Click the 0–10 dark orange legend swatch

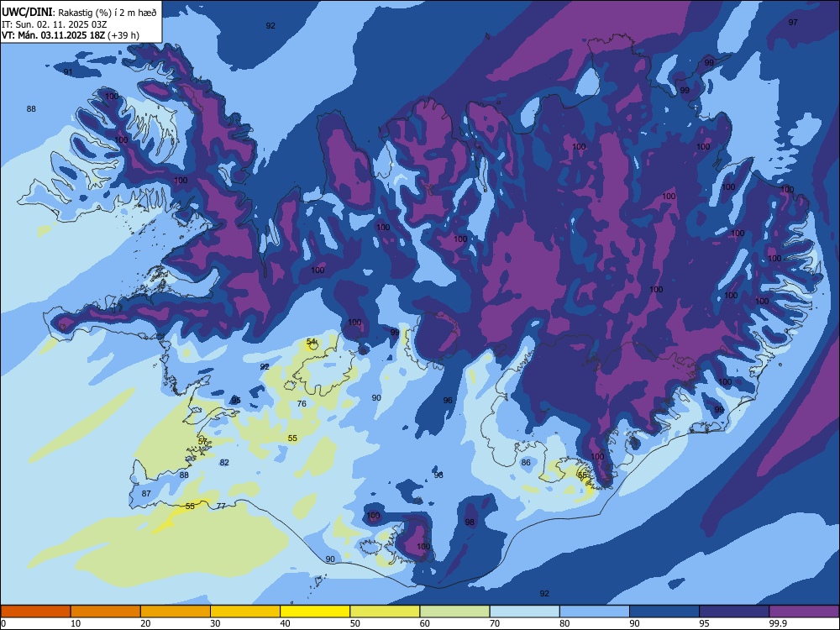[x=35, y=612]
